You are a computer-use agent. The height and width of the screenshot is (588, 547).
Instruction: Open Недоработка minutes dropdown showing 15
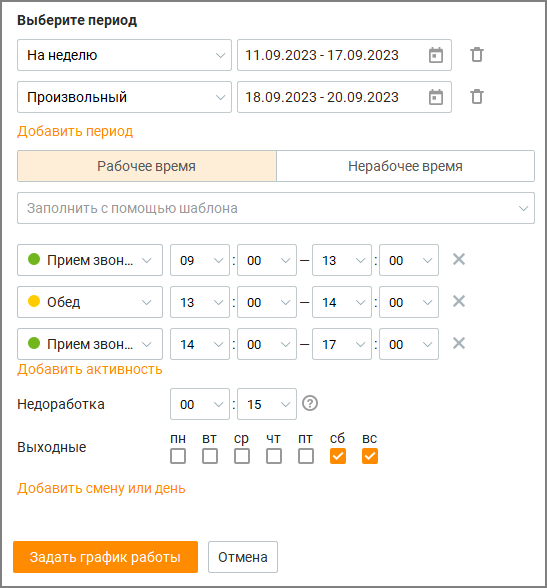(267, 404)
